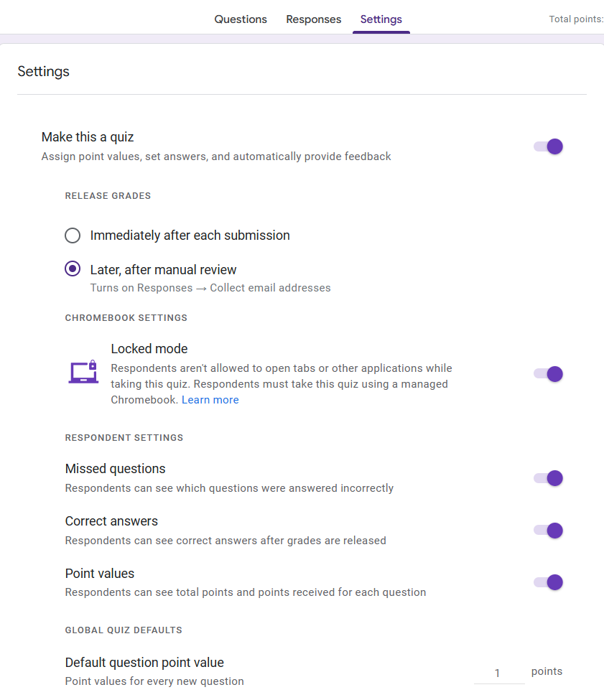The width and height of the screenshot is (604, 700).
Task: Switch to the Responses tab
Action: [313, 19]
